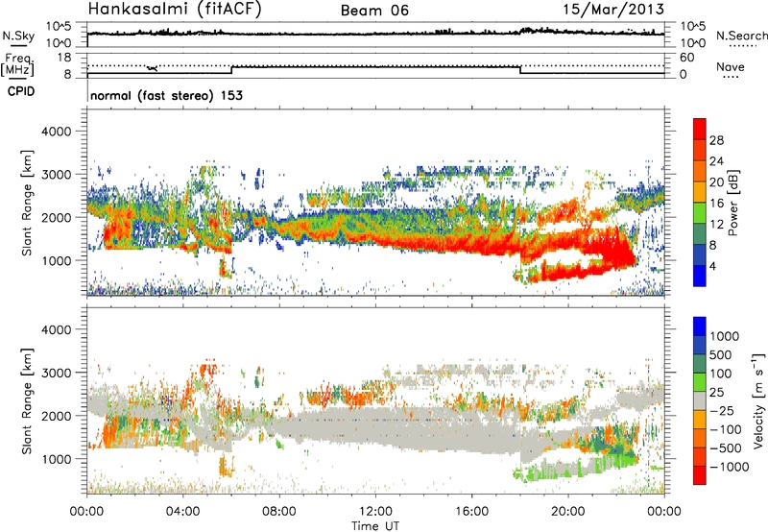Click the '04:00' time axis tick label
The image size is (768, 532).
tap(183, 512)
